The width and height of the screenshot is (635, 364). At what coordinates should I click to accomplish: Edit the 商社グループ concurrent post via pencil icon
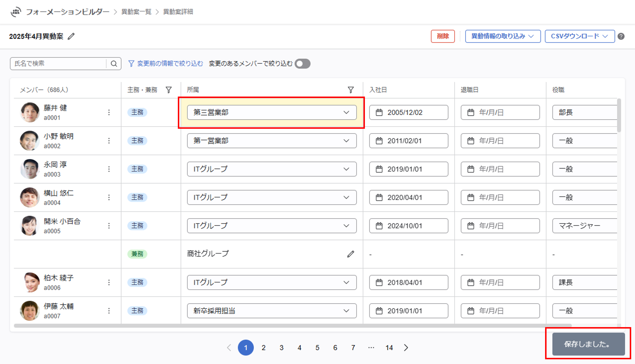(351, 254)
